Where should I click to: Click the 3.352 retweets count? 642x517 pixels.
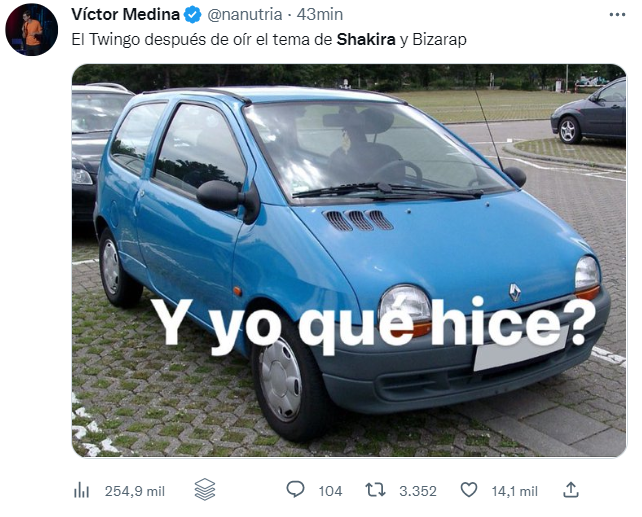click(418, 491)
